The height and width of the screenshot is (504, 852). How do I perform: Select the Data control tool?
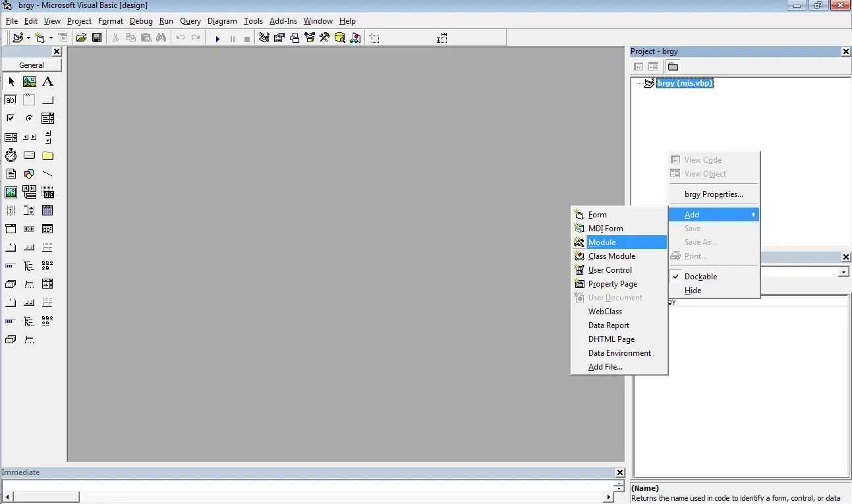[x=30, y=192]
